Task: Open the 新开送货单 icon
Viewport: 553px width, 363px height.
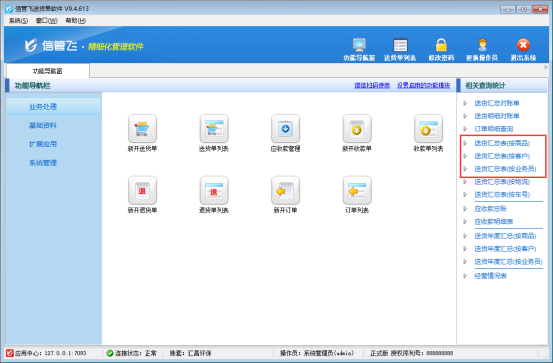Action: point(142,129)
